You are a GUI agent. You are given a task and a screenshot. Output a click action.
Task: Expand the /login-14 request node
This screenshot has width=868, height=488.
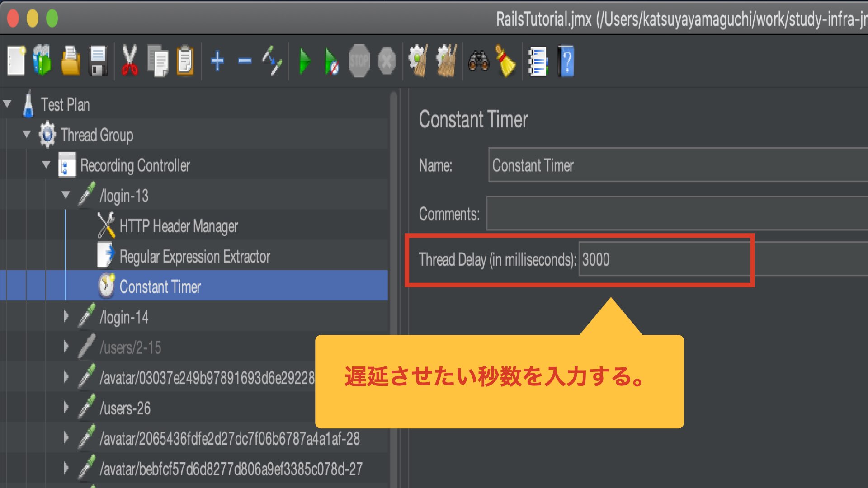[x=66, y=317]
